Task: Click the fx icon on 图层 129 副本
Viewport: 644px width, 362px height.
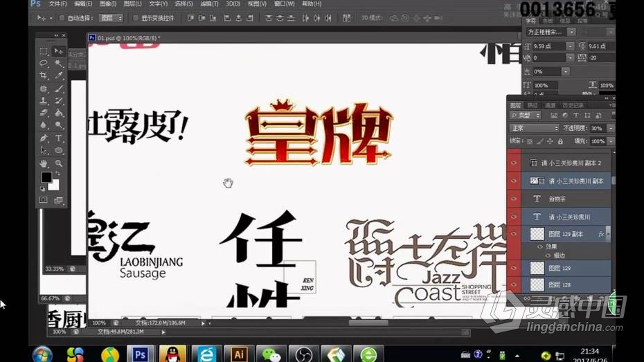Action: 601,234
